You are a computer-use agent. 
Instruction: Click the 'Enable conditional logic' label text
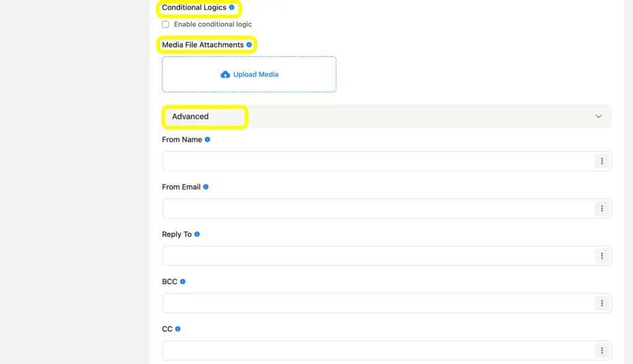tap(213, 24)
